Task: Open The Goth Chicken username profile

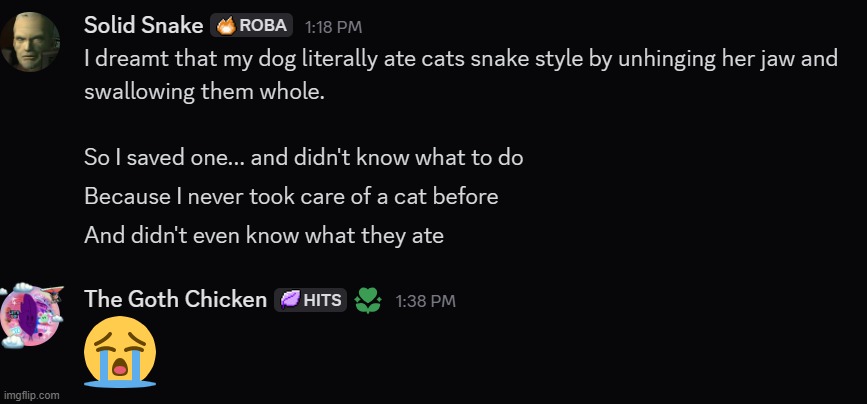Action: 175,299
